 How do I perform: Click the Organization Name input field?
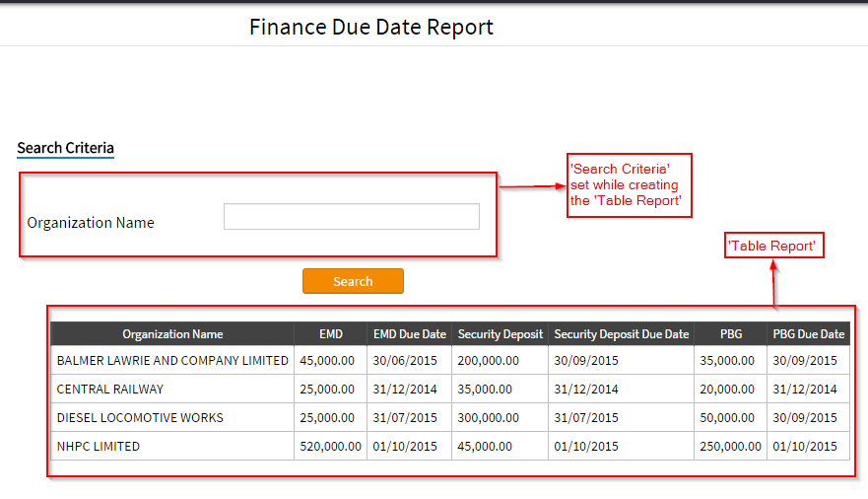pyautogui.click(x=352, y=217)
